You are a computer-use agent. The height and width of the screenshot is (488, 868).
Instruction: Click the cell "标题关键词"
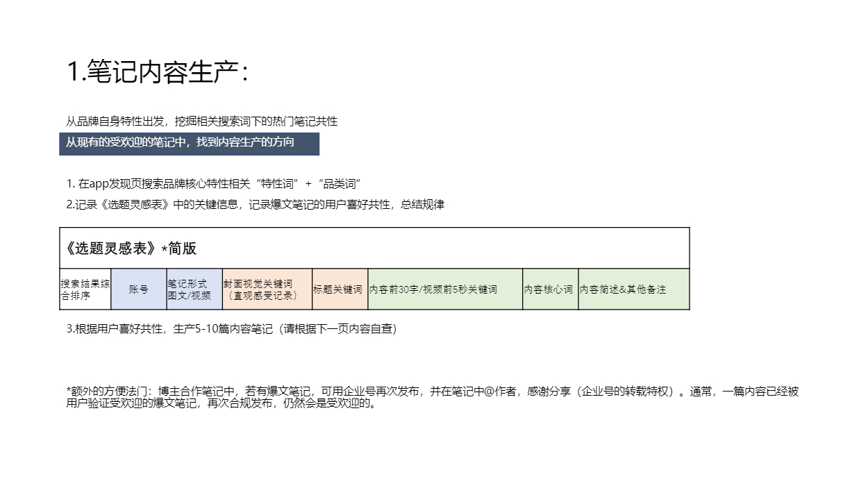pos(340,289)
